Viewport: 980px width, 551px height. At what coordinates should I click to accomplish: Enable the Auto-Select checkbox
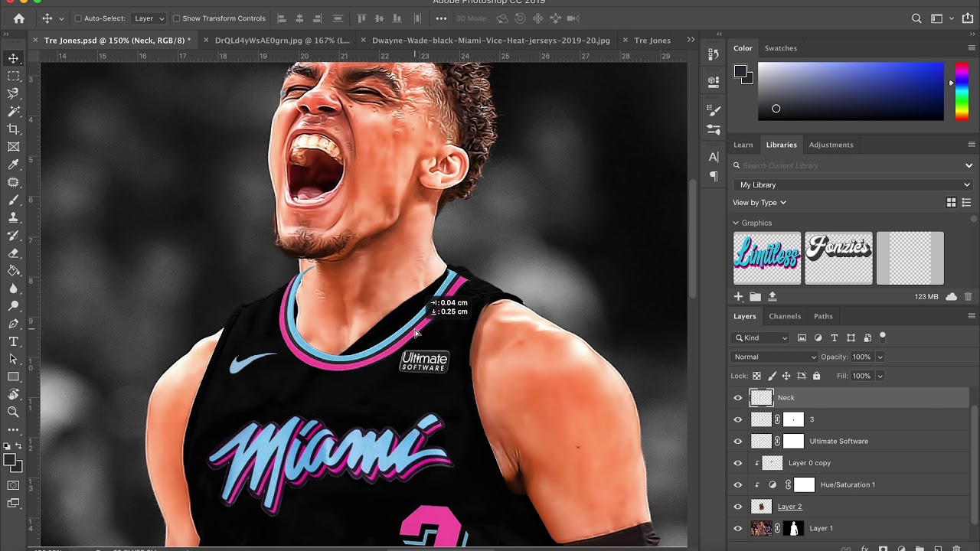click(x=78, y=18)
